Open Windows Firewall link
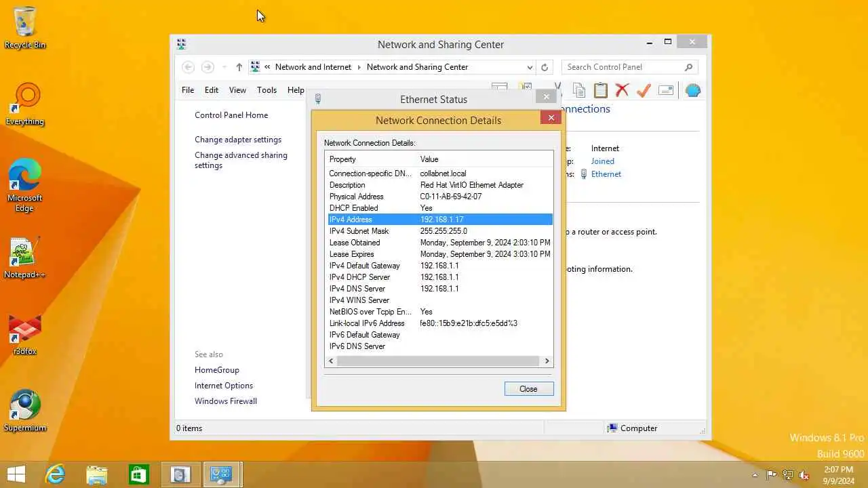This screenshot has height=488, width=868. (x=226, y=401)
